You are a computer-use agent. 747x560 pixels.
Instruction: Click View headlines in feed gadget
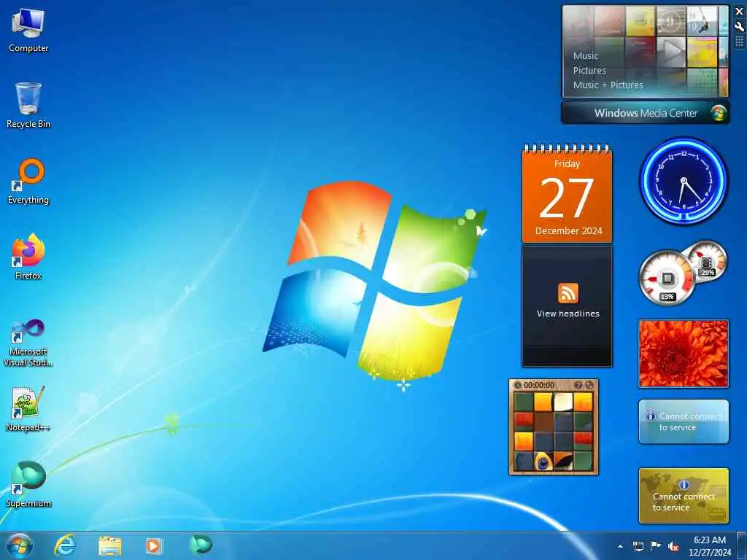568,314
